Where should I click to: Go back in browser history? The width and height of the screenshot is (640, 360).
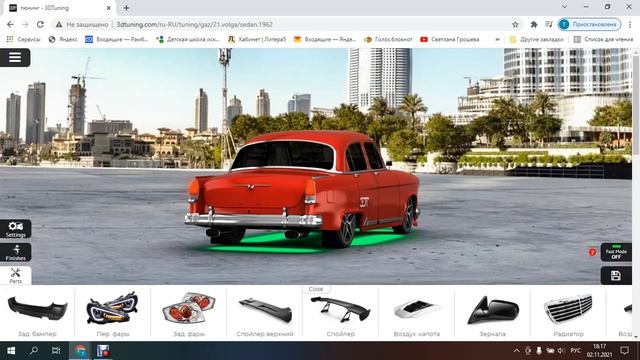(x=10, y=24)
